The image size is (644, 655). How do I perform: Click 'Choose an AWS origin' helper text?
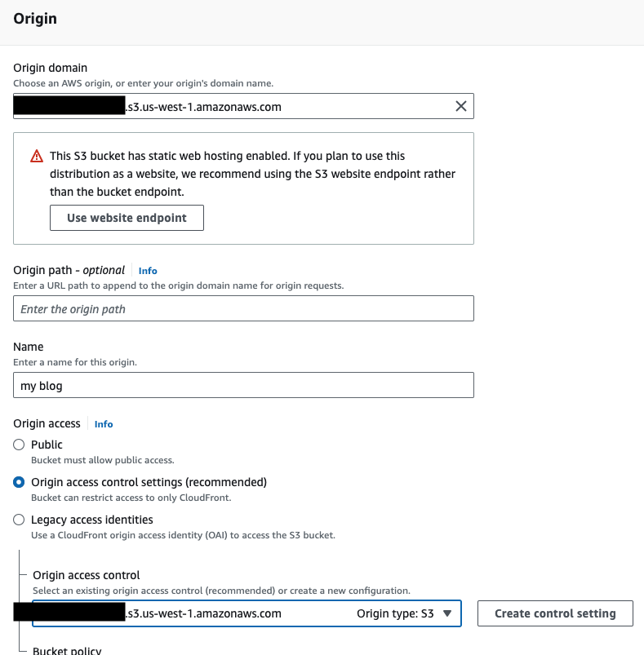tap(143, 83)
